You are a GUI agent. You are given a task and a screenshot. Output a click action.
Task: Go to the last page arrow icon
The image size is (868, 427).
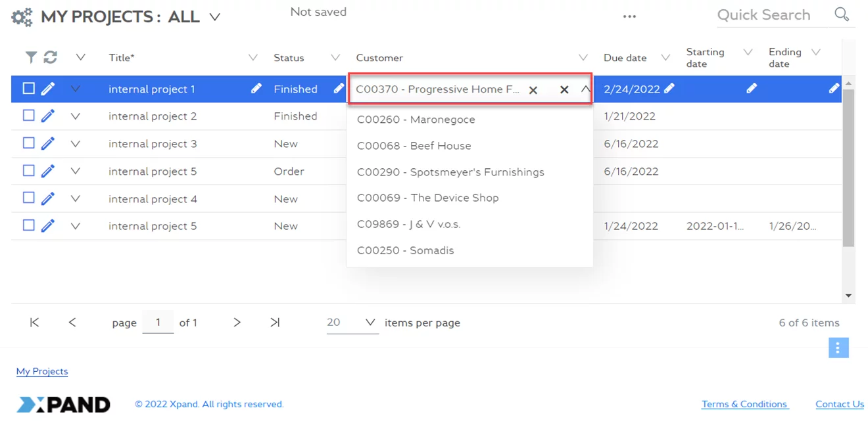click(275, 323)
